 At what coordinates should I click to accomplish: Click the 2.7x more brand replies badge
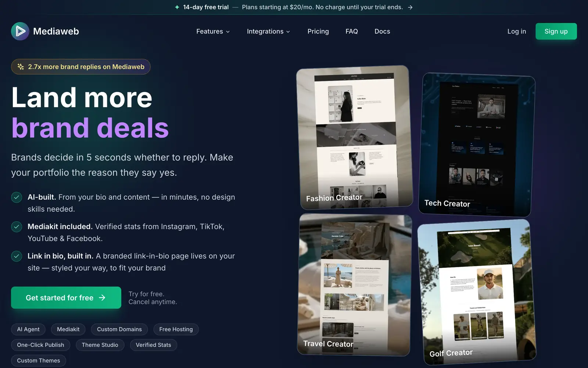[81, 67]
